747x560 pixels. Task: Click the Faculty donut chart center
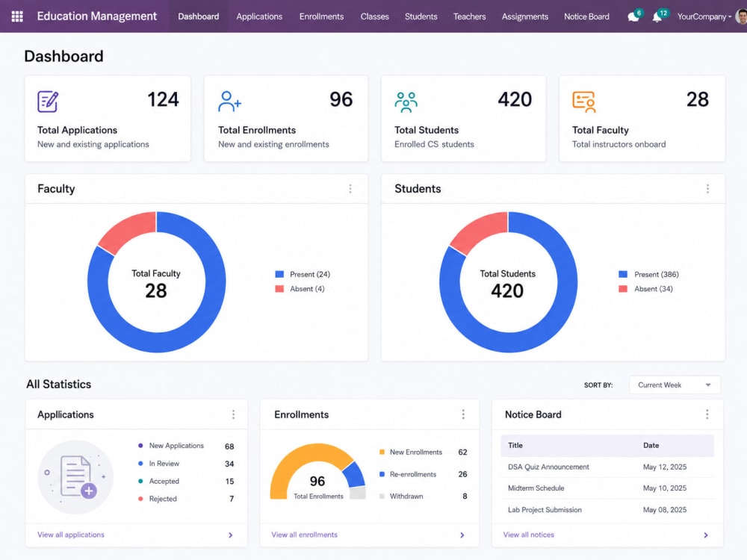(156, 283)
